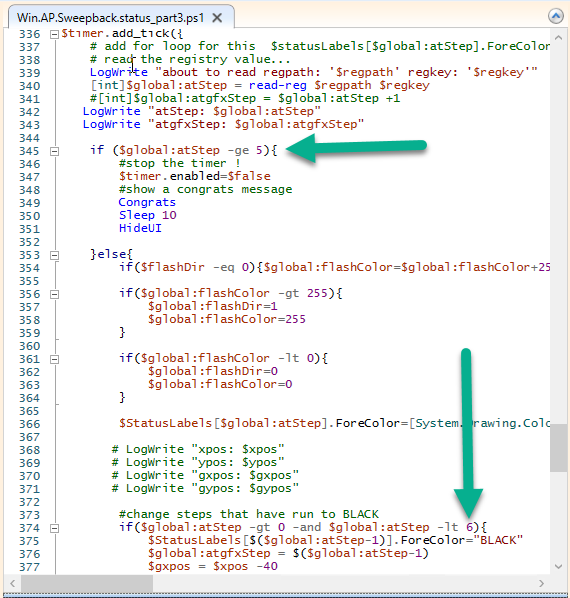This screenshot has height=598, width=570.
Task: Select the Win.AP.Sweepback.status_part3.ps1 tab
Action: coord(111,18)
